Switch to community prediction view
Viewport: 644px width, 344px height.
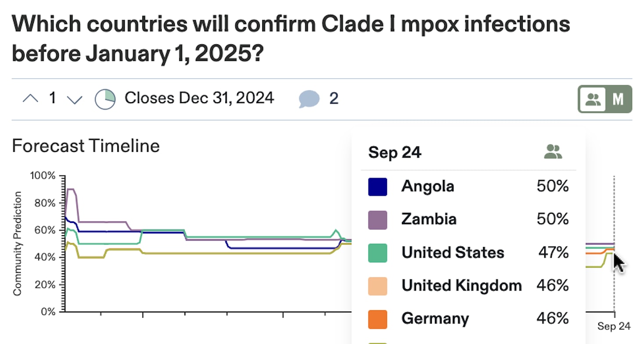(x=593, y=99)
